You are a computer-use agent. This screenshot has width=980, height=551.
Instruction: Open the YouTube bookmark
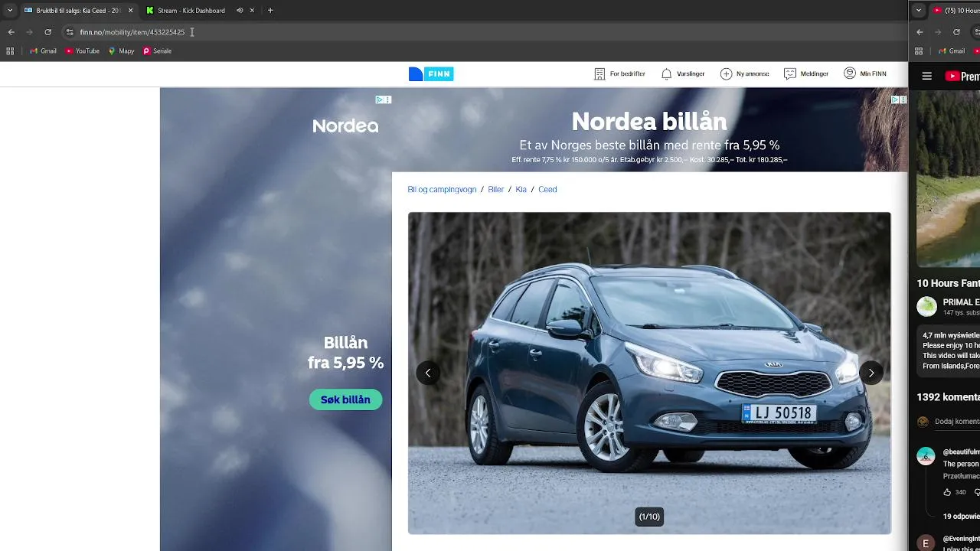(x=82, y=51)
